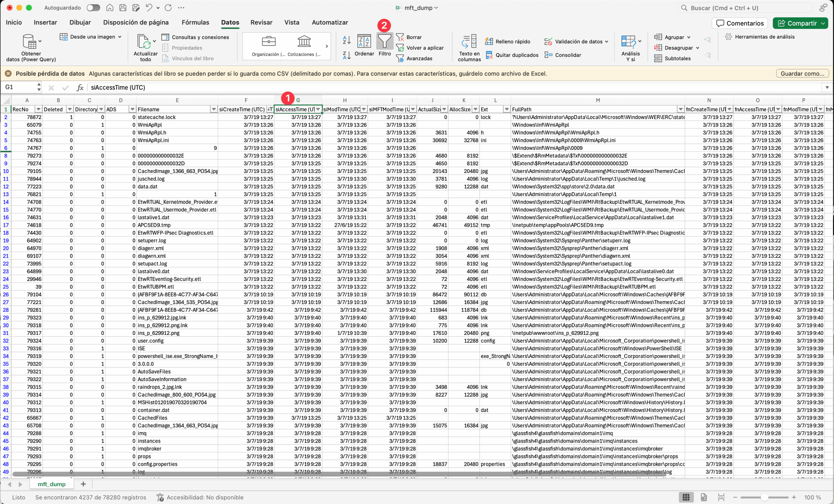The width and height of the screenshot is (834, 504).
Task: Open FullPath column filter dropdown
Action: click(x=680, y=109)
